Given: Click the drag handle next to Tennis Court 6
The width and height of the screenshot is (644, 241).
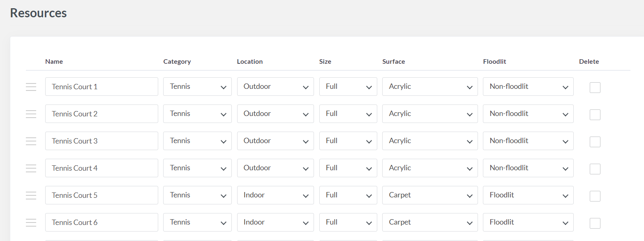Looking at the screenshot, I should pyautogui.click(x=31, y=222).
